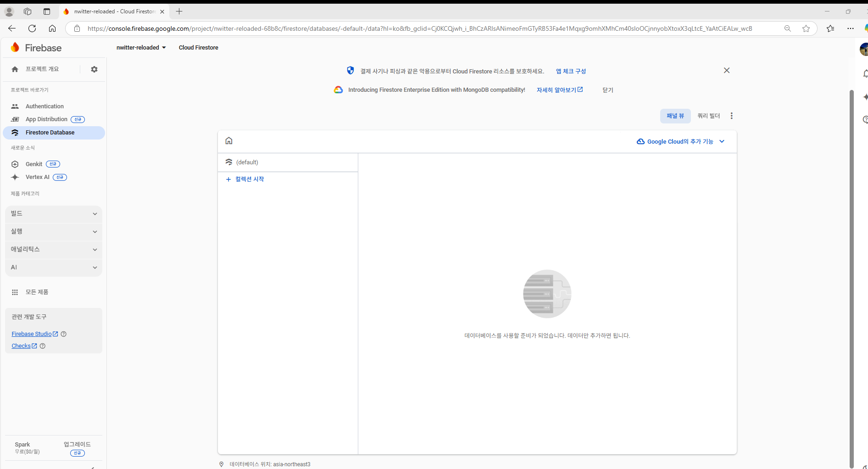The image size is (868, 469).
Task: Open the three-dot more options menu
Action: coord(731,116)
